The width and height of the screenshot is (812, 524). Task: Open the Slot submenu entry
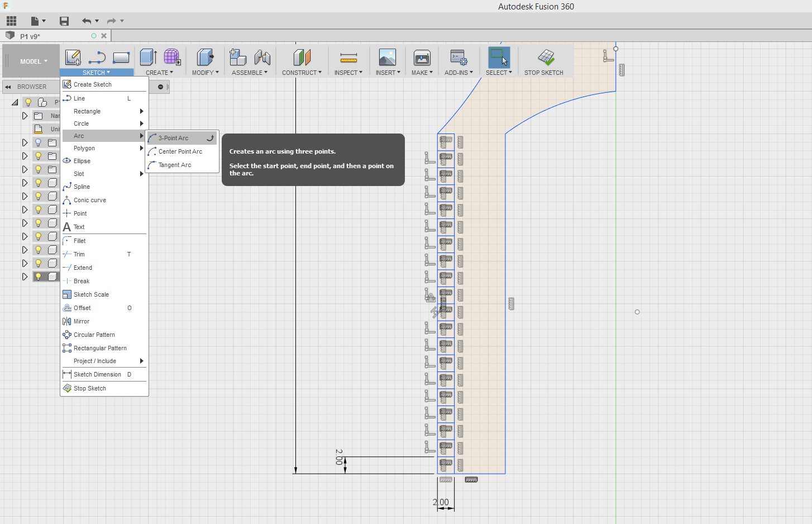104,174
